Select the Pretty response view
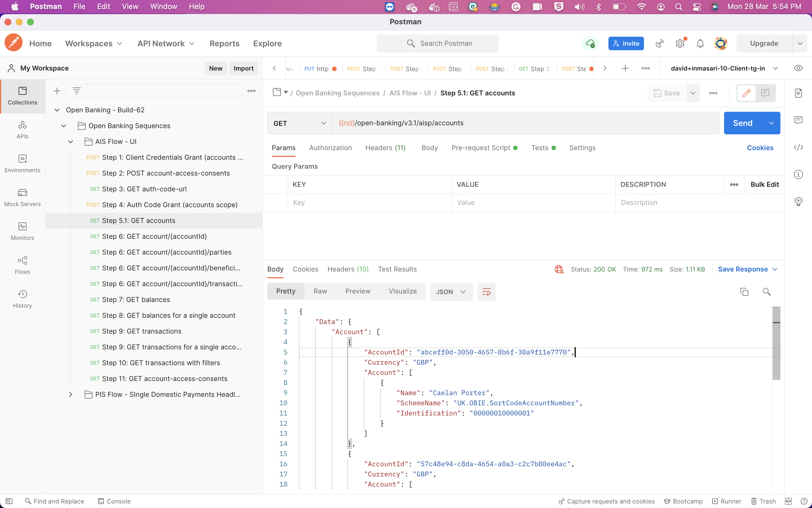Image resolution: width=812 pixels, height=508 pixels. (x=286, y=291)
